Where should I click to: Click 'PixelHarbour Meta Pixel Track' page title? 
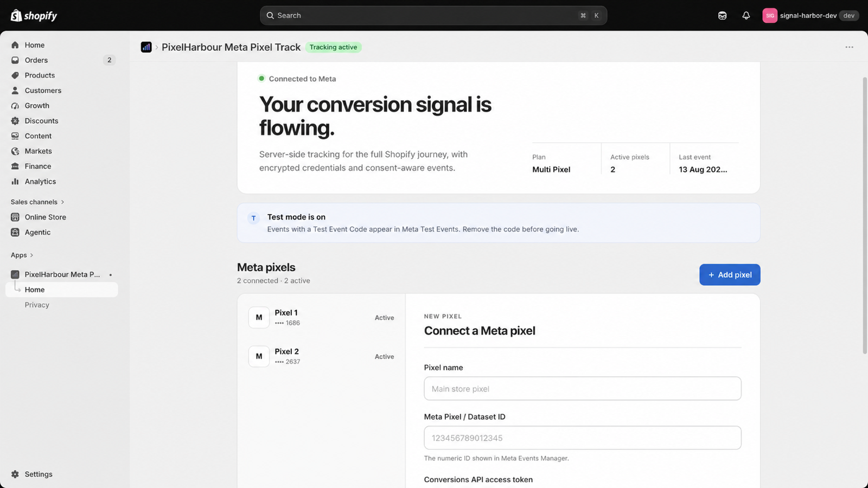tap(231, 47)
